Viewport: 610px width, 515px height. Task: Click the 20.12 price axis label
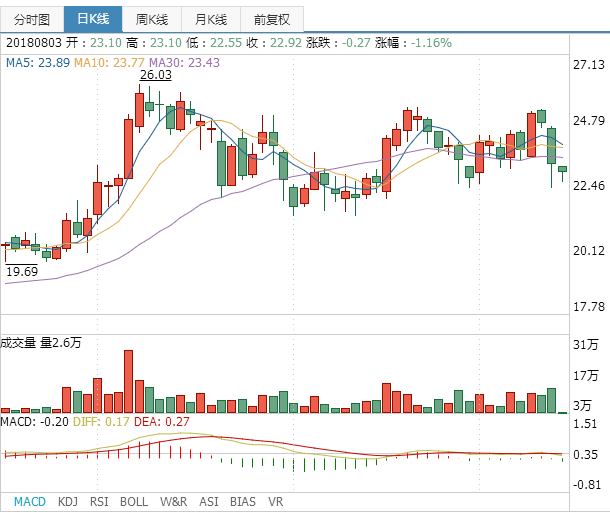[x=589, y=250]
